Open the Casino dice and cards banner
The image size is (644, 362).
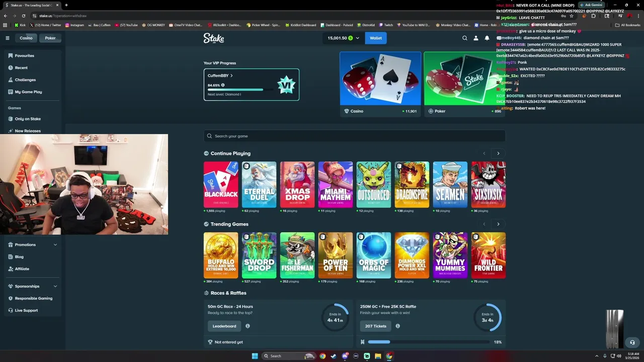click(381, 84)
